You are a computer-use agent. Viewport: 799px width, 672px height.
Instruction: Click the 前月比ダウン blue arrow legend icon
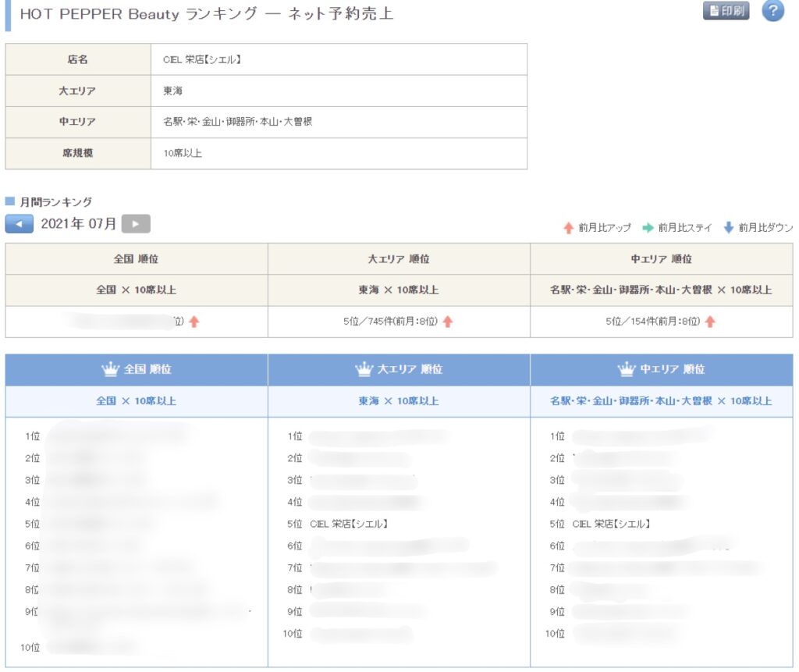729,228
